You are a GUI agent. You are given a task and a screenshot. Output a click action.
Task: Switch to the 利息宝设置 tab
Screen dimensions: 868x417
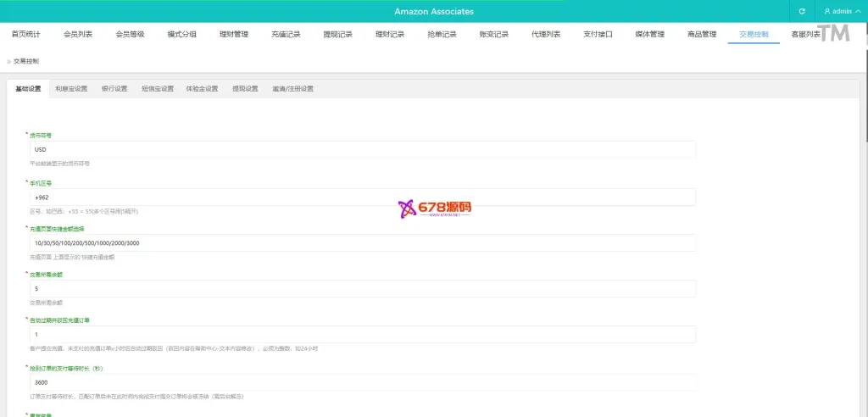(x=71, y=88)
